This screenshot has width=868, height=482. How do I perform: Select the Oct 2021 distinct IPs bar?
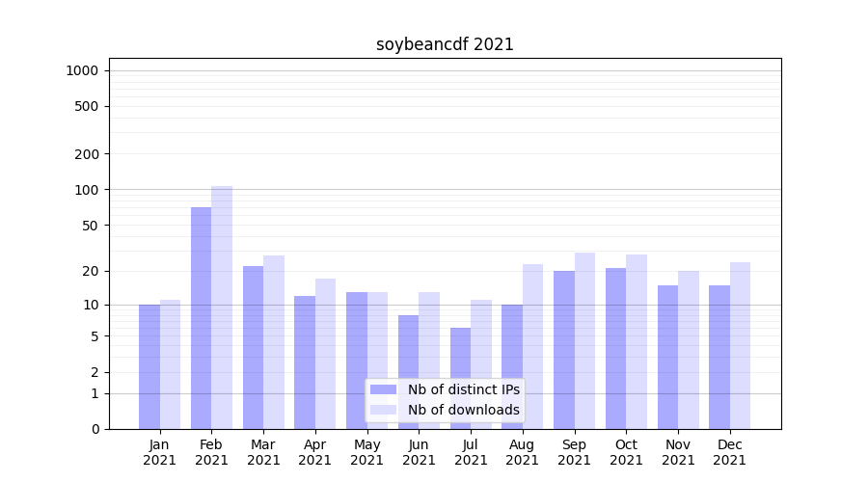[615, 348]
